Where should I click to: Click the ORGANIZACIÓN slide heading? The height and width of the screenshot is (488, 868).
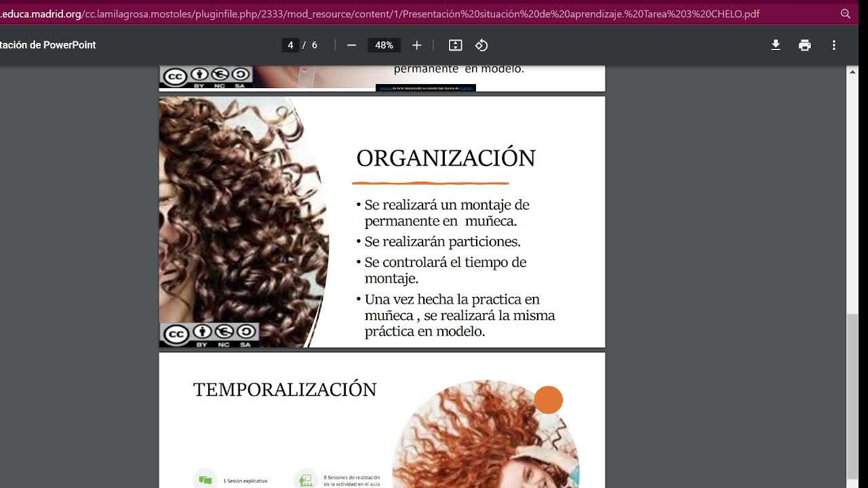pos(446,158)
